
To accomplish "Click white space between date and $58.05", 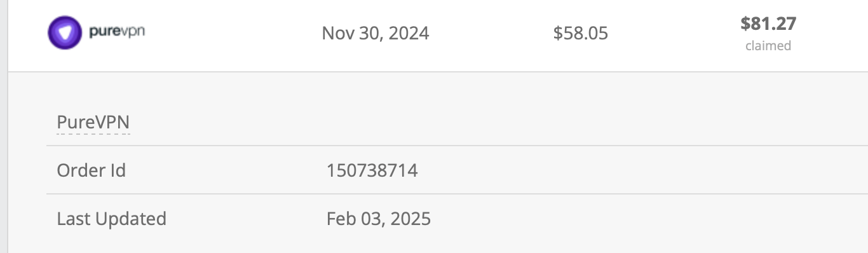I will click(491, 33).
